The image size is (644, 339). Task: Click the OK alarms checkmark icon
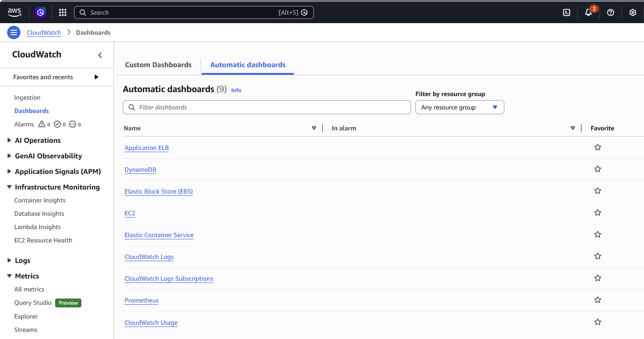click(x=57, y=124)
